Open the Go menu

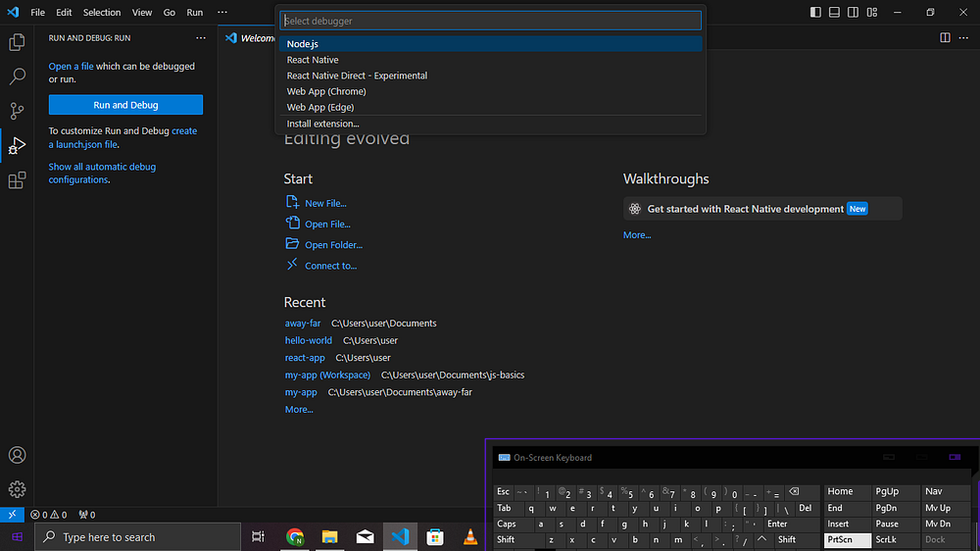tap(169, 12)
